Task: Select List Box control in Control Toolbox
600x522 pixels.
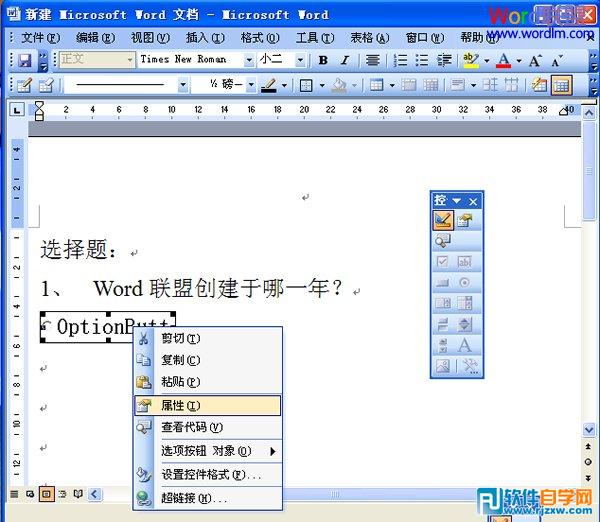Action: [x=443, y=303]
